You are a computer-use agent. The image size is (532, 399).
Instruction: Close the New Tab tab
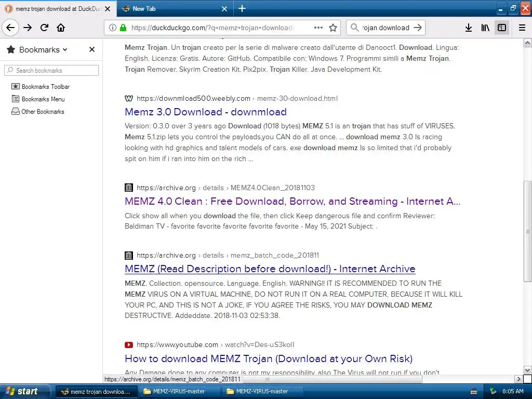(x=224, y=9)
